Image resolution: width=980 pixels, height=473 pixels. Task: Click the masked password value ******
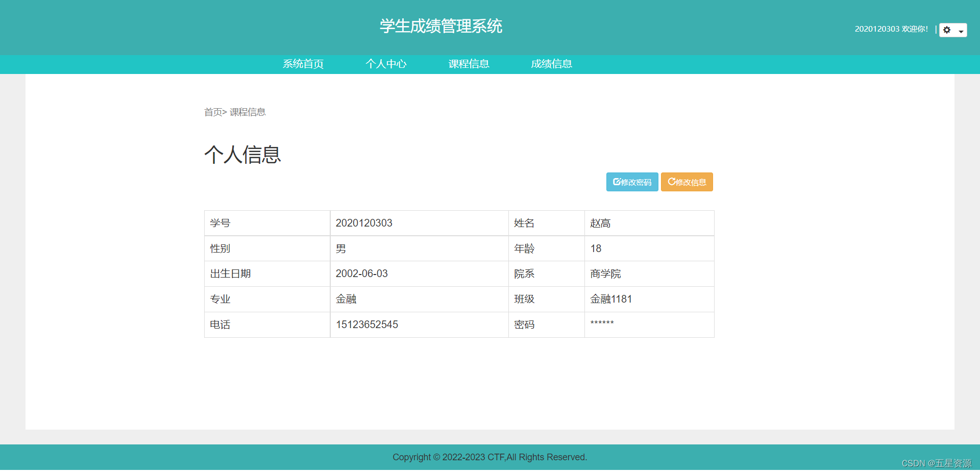[x=602, y=323]
